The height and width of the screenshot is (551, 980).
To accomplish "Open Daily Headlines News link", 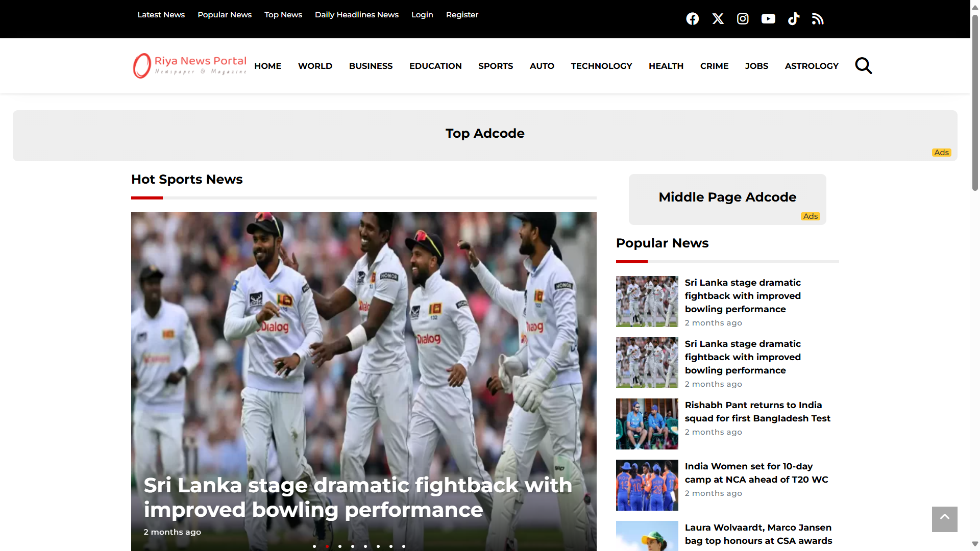I will coord(356,15).
